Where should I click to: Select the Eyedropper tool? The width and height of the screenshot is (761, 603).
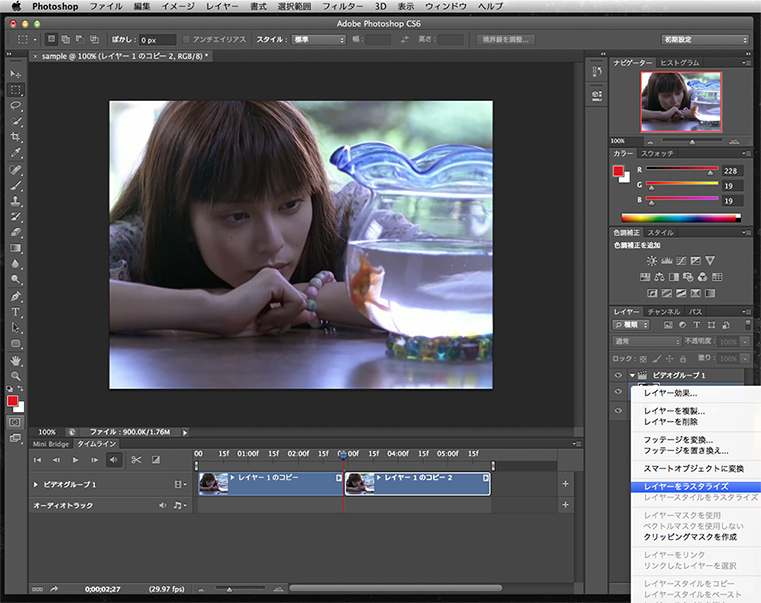tap(16, 153)
